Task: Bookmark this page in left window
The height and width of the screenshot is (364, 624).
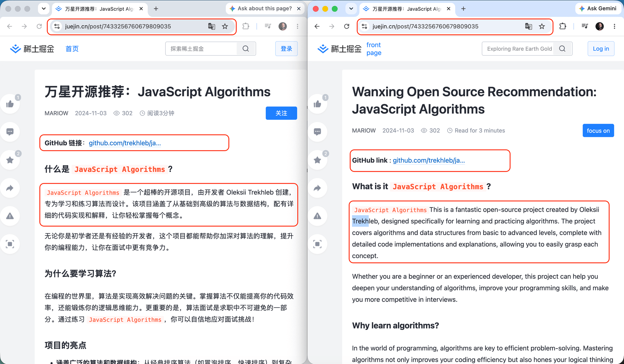Action: pos(225,26)
